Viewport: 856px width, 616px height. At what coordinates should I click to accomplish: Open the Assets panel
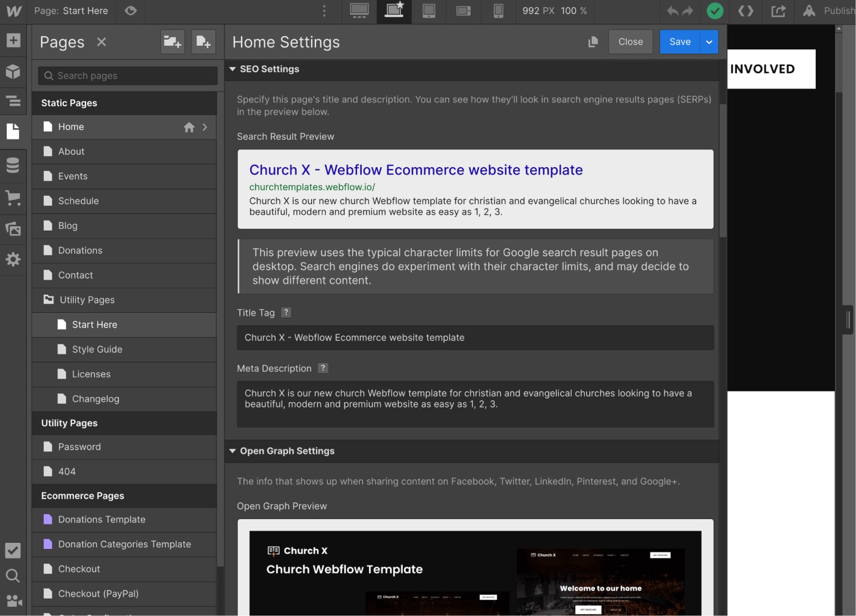13,229
